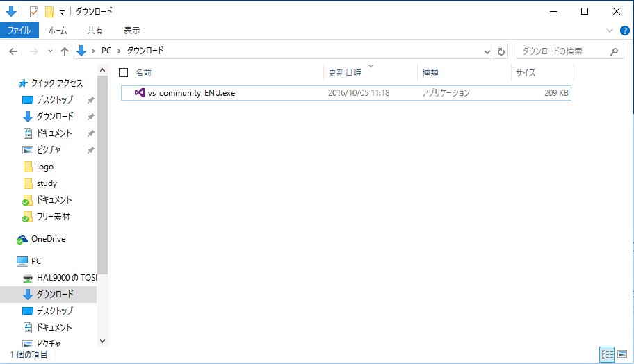Open the Customize Quick Access Toolbar dropdown
This screenshot has height=364, width=634.
click(x=63, y=12)
